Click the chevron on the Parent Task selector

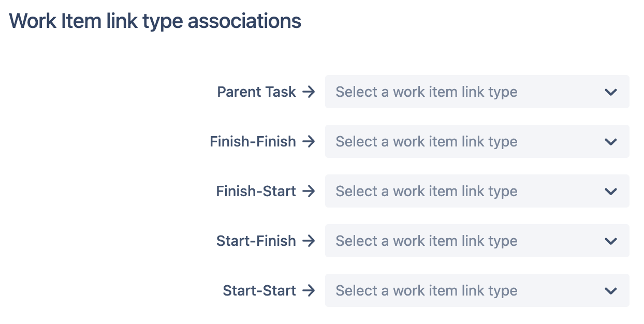coord(611,92)
